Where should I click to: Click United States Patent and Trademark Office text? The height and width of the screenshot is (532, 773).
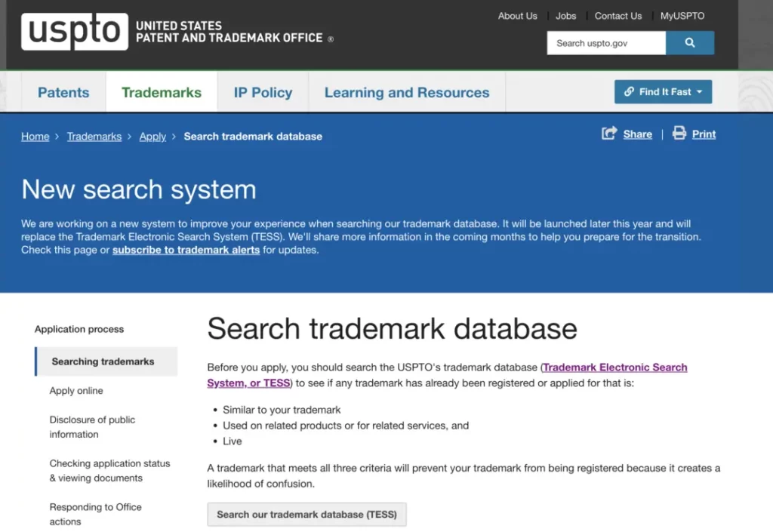pyautogui.click(x=229, y=32)
